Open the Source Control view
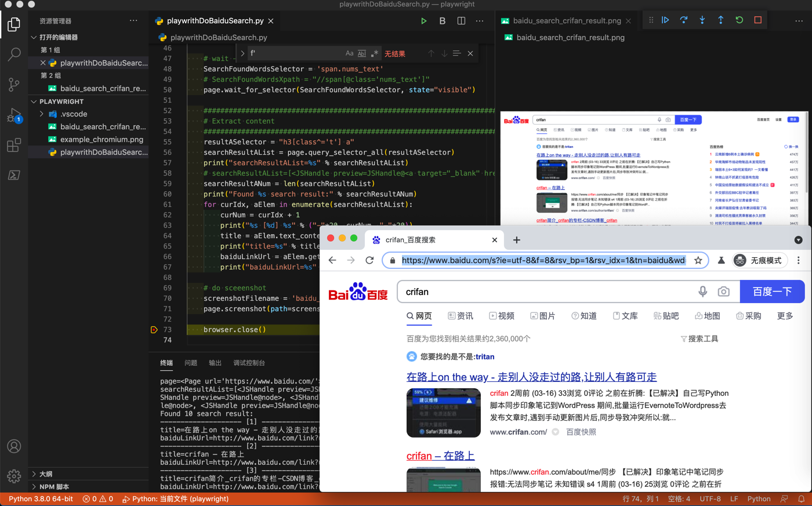The width and height of the screenshot is (812, 506). coord(14,85)
